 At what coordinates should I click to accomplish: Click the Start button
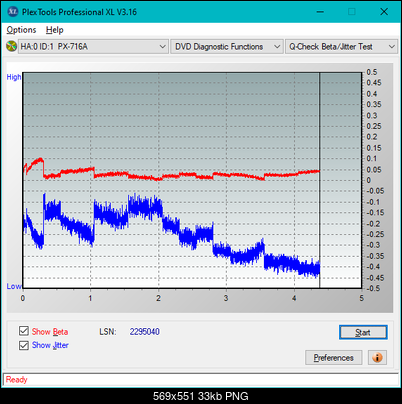(x=363, y=332)
